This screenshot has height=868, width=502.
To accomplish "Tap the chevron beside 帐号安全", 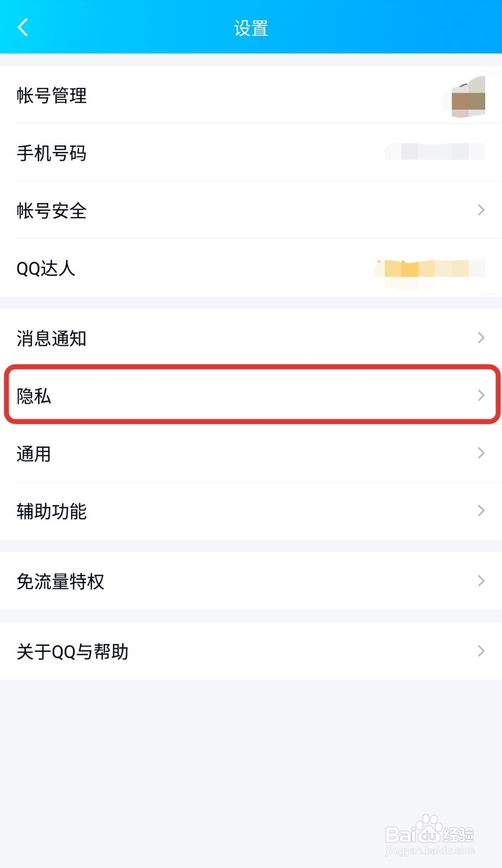I will click(x=481, y=209).
